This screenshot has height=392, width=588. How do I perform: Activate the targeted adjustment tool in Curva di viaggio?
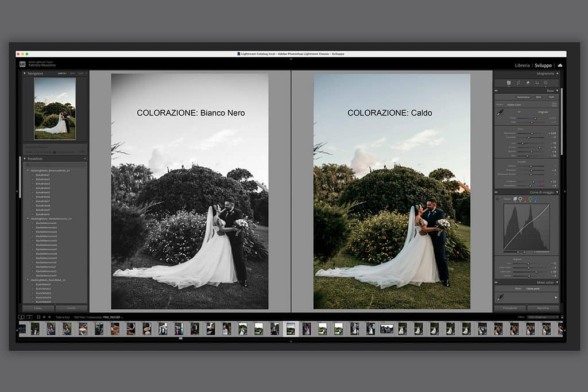click(x=498, y=197)
